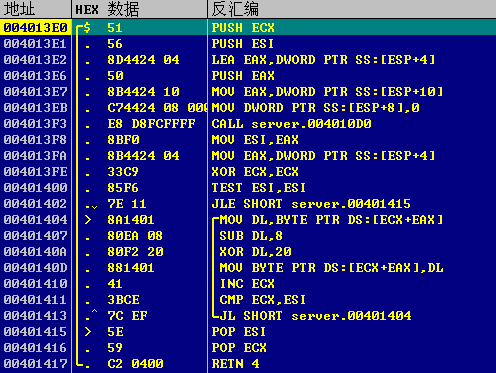Click the CMP ECX,ESI instruction

coord(263,300)
